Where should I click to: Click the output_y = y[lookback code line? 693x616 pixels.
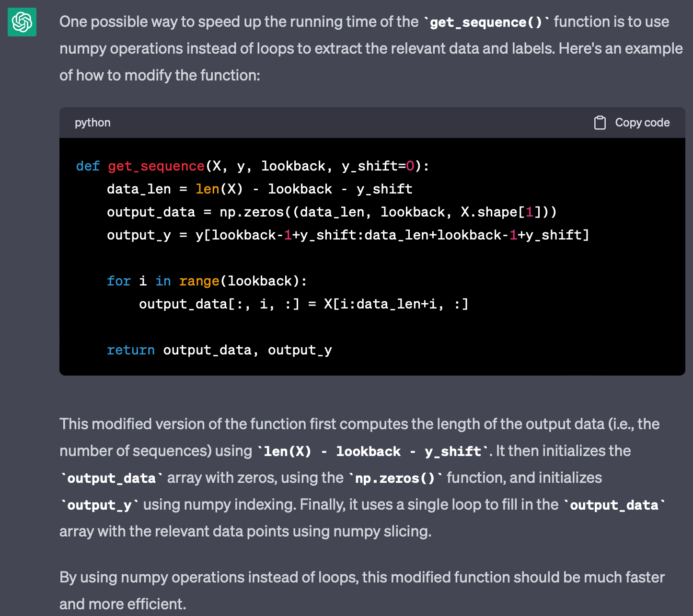pyautogui.click(x=348, y=235)
